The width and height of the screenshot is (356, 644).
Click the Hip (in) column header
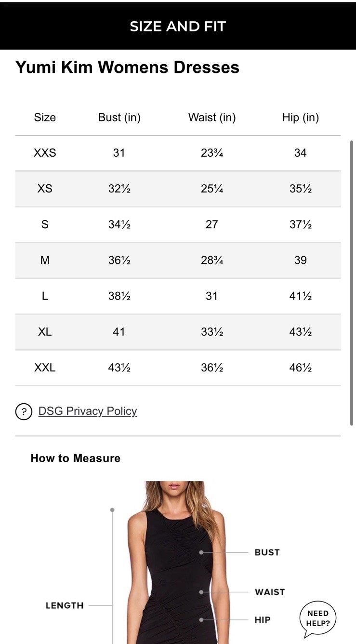coord(300,117)
